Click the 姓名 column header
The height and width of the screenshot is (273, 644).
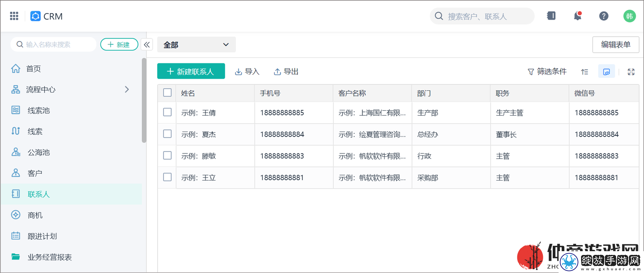click(x=215, y=93)
